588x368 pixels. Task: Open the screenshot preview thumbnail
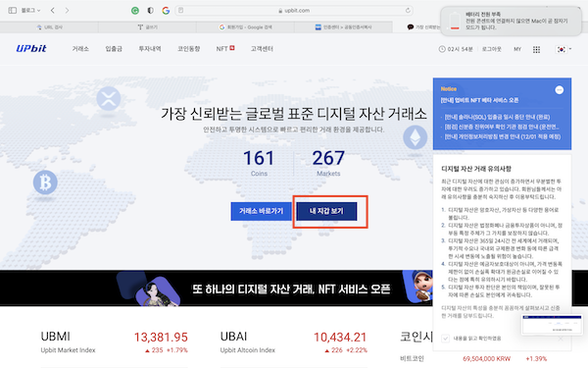[x=552, y=325]
